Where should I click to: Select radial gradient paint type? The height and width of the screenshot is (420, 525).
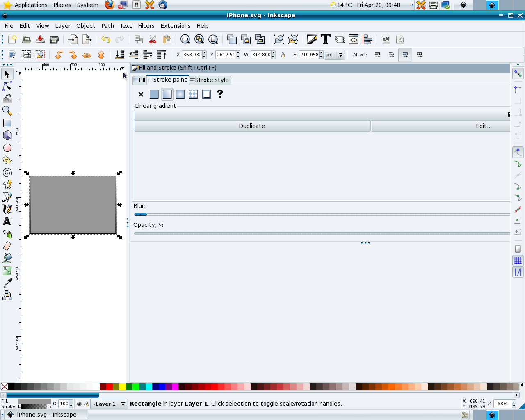coord(180,94)
